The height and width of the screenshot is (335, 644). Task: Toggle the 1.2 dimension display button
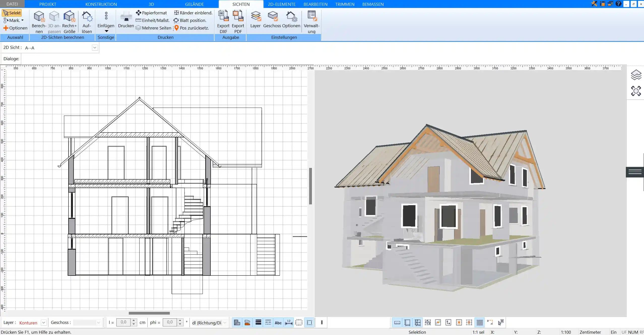[288, 322]
